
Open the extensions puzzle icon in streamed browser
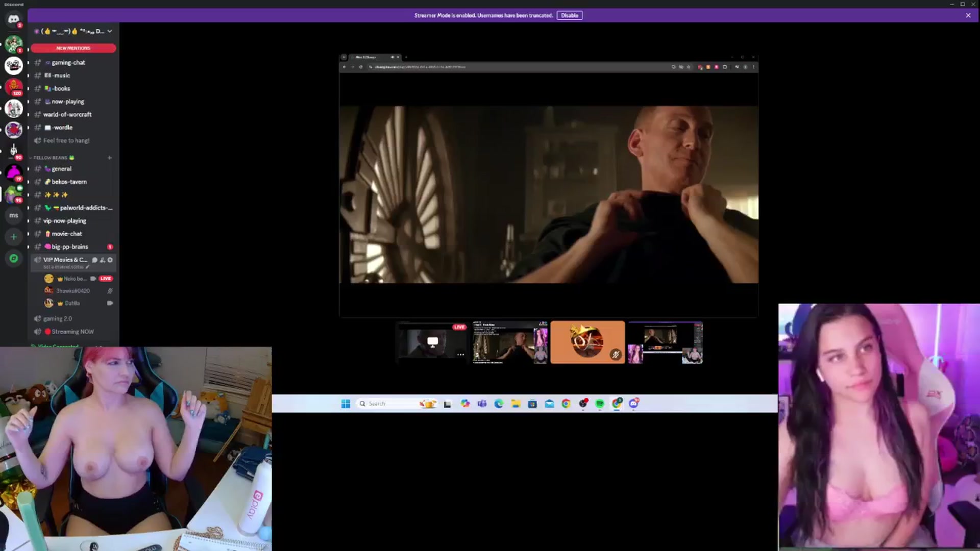(725, 67)
